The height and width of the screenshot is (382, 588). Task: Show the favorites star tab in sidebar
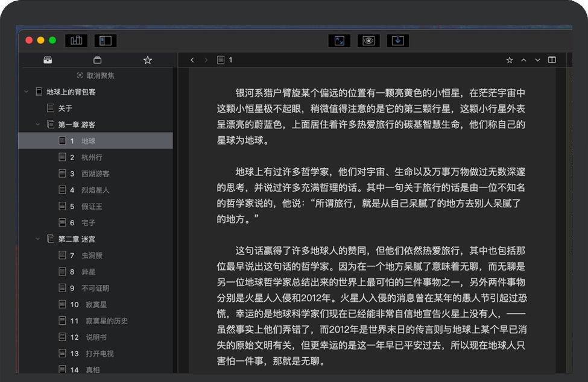coord(147,60)
